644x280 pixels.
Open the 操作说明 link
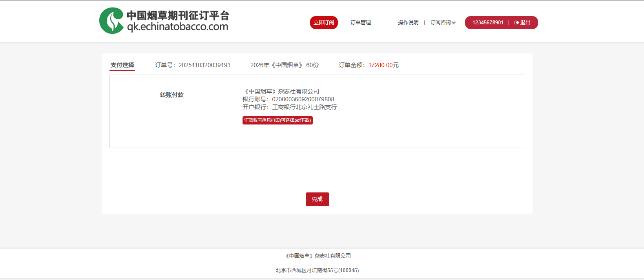point(408,23)
